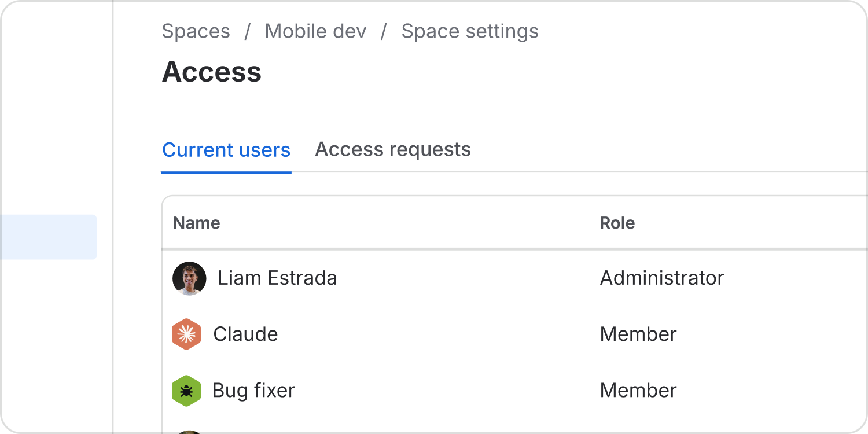Click the Claude user name
The width and height of the screenshot is (868, 434).
click(245, 334)
